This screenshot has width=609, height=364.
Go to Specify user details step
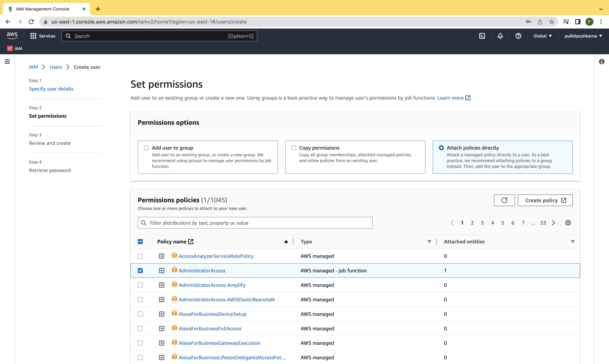[x=51, y=89]
